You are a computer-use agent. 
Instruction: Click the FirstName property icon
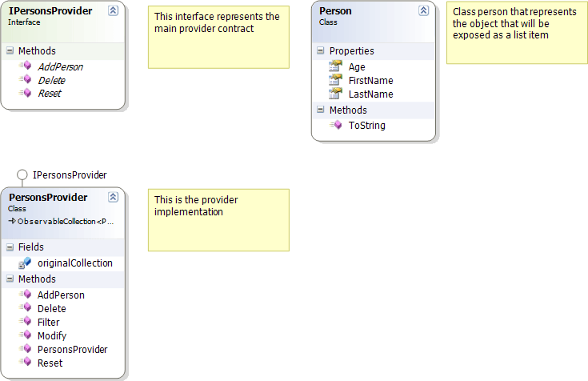[335, 81]
